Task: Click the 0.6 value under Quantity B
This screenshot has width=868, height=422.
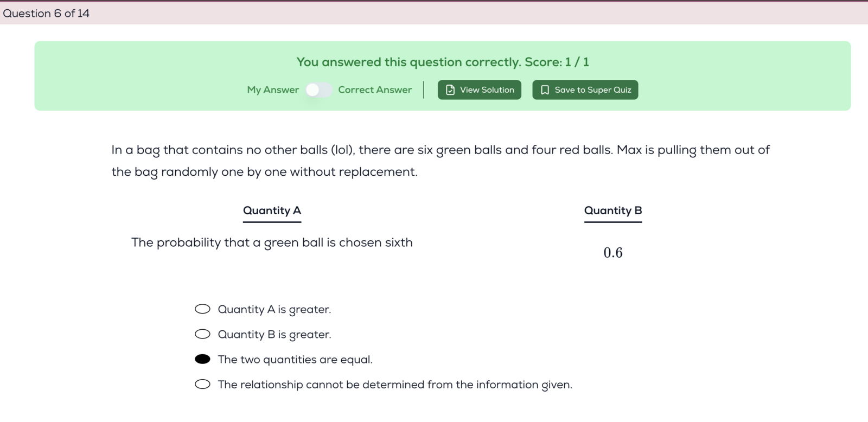Action: click(613, 253)
